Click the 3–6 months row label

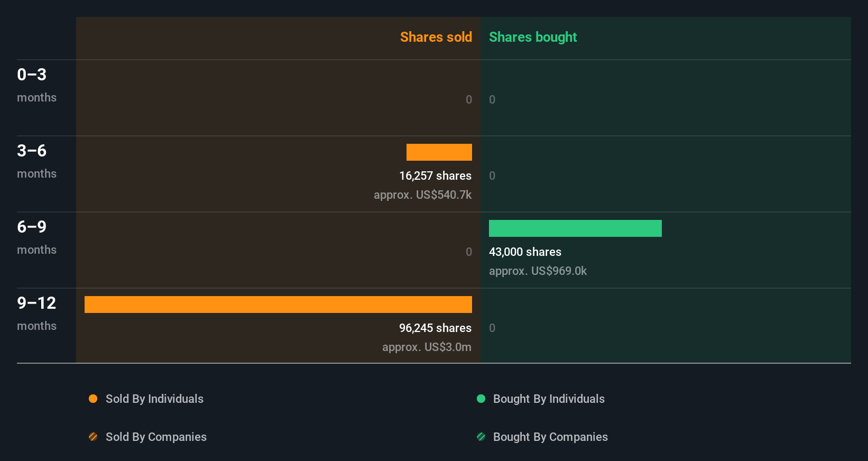pos(36,161)
